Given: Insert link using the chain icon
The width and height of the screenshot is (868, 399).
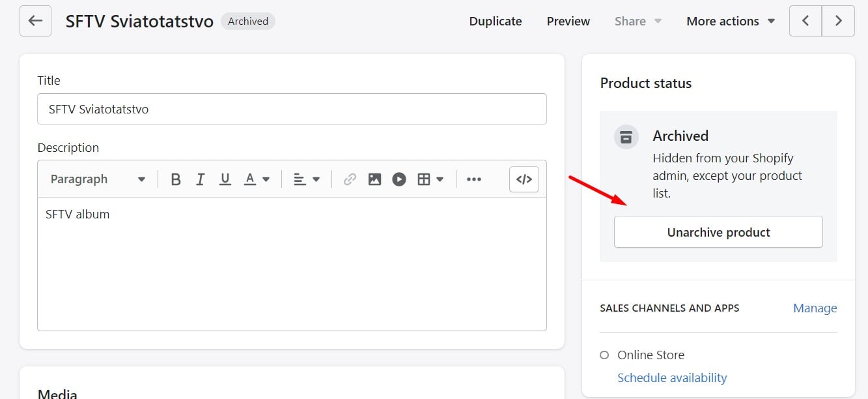Looking at the screenshot, I should [350, 179].
